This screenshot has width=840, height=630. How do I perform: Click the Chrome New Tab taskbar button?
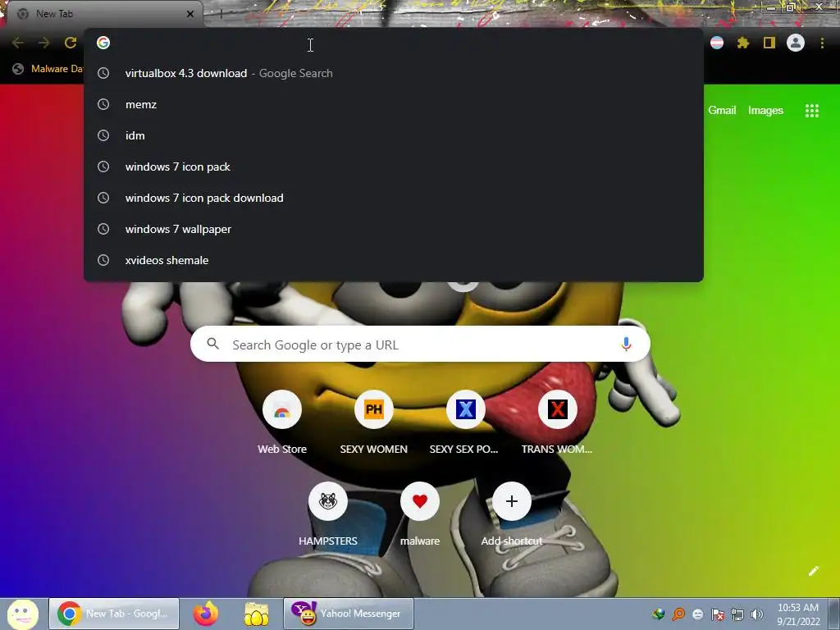point(114,614)
